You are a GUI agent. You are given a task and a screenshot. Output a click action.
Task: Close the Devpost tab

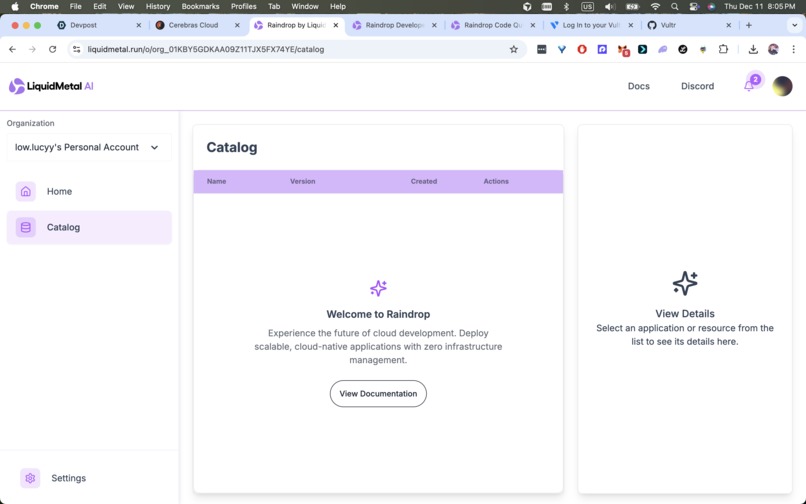click(139, 25)
